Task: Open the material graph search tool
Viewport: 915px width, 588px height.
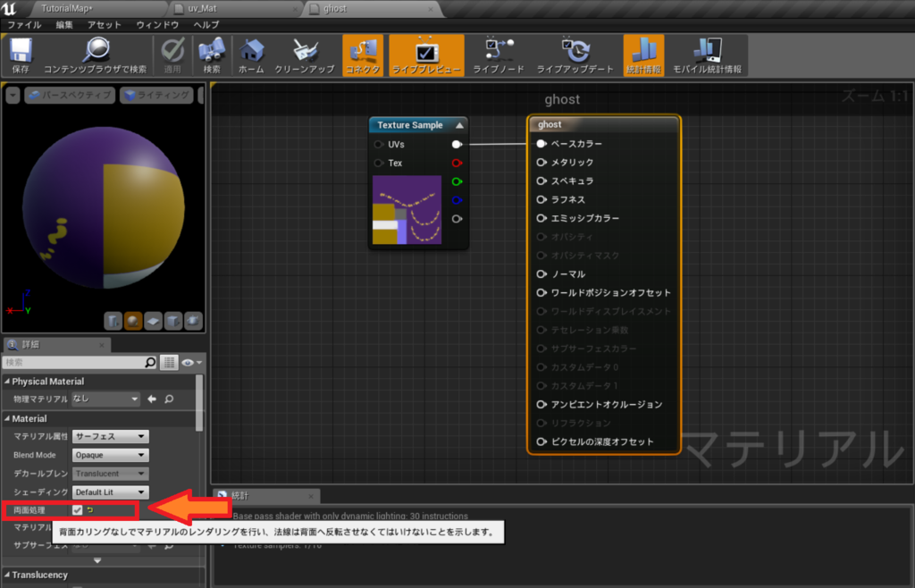Action: coord(211,55)
